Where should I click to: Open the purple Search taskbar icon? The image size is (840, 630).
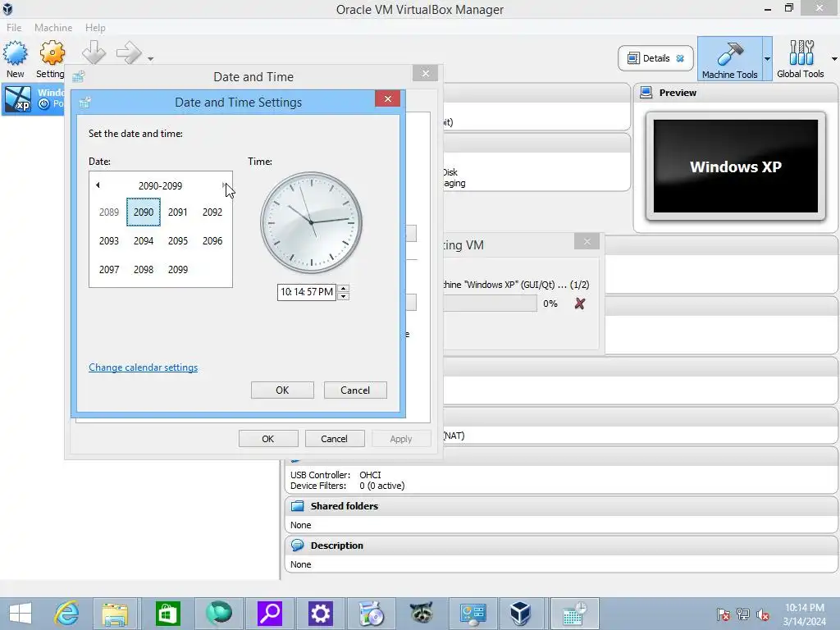(x=269, y=614)
